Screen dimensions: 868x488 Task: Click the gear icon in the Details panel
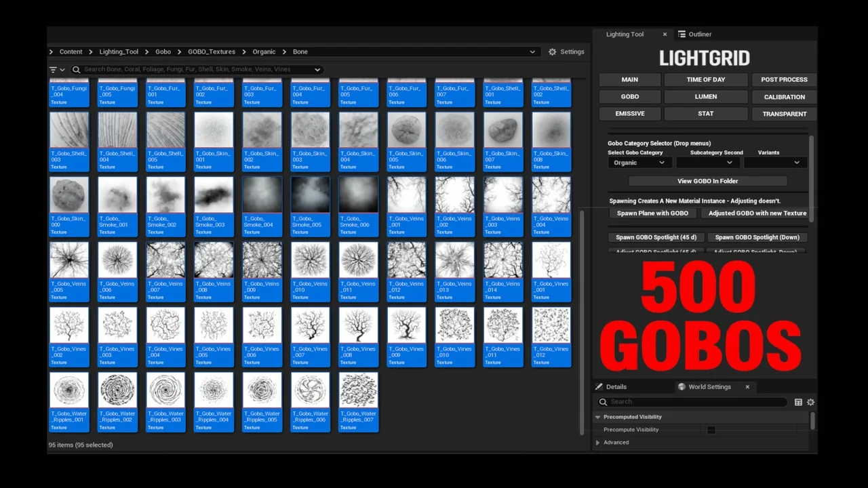[810, 402]
